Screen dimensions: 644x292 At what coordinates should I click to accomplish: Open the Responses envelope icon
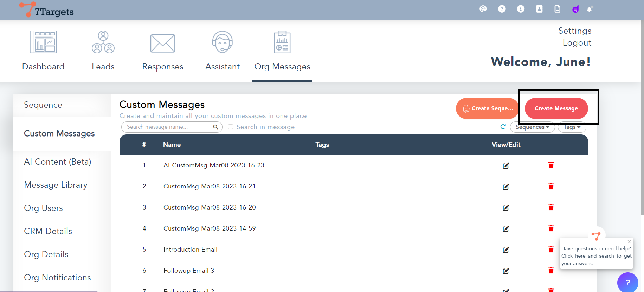162,43
